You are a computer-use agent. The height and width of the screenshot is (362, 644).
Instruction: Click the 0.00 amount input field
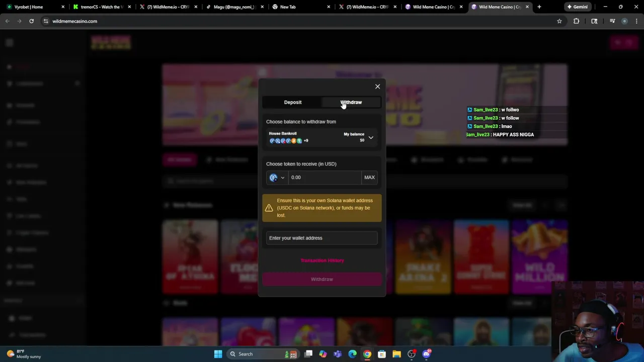[325, 177]
